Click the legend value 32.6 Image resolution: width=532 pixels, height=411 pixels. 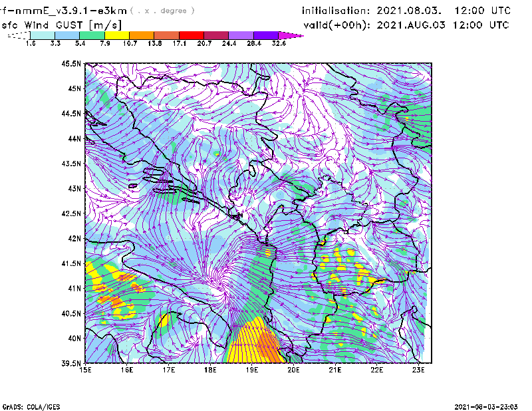(x=279, y=43)
